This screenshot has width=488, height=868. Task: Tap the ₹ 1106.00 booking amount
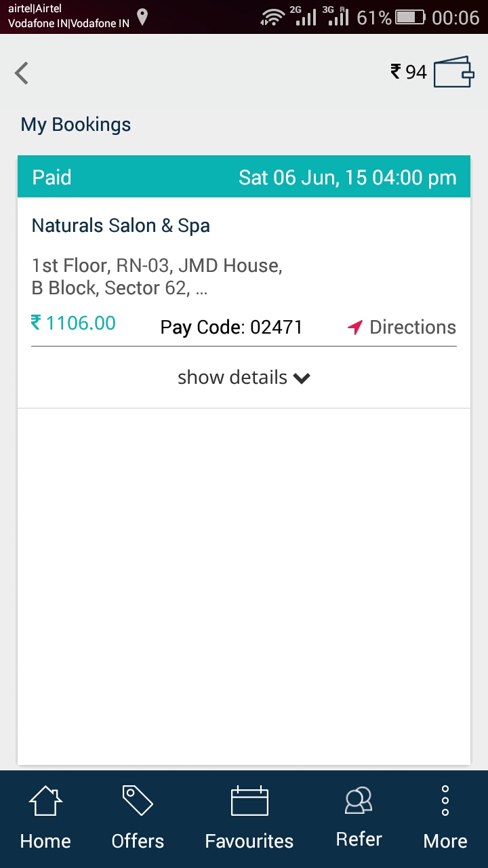(x=73, y=323)
